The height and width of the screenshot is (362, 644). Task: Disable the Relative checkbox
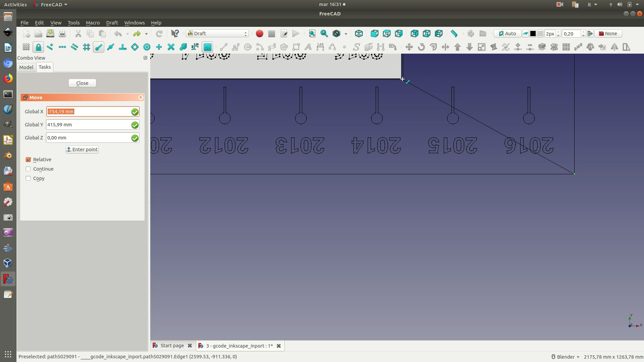[x=28, y=160]
